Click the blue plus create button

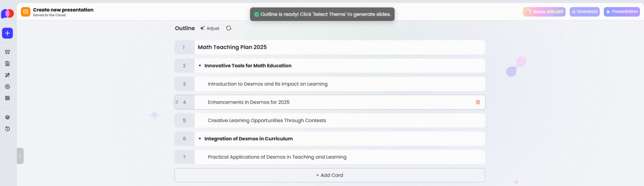7,33
